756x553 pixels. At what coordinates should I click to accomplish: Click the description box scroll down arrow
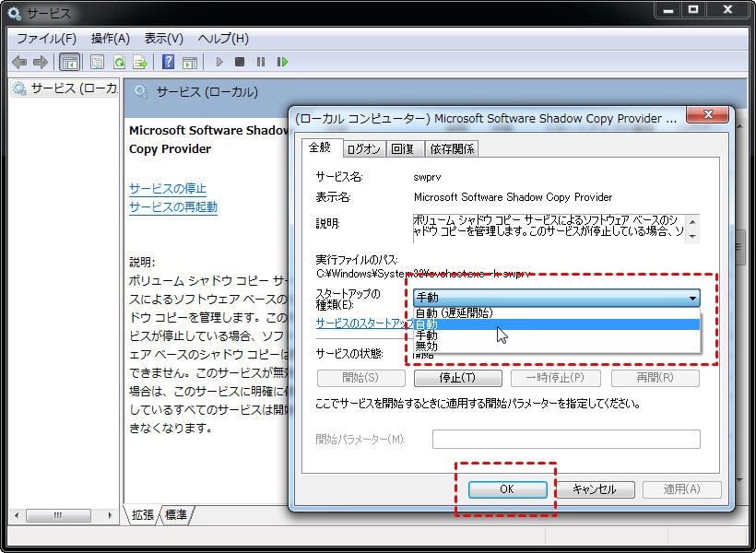click(692, 236)
